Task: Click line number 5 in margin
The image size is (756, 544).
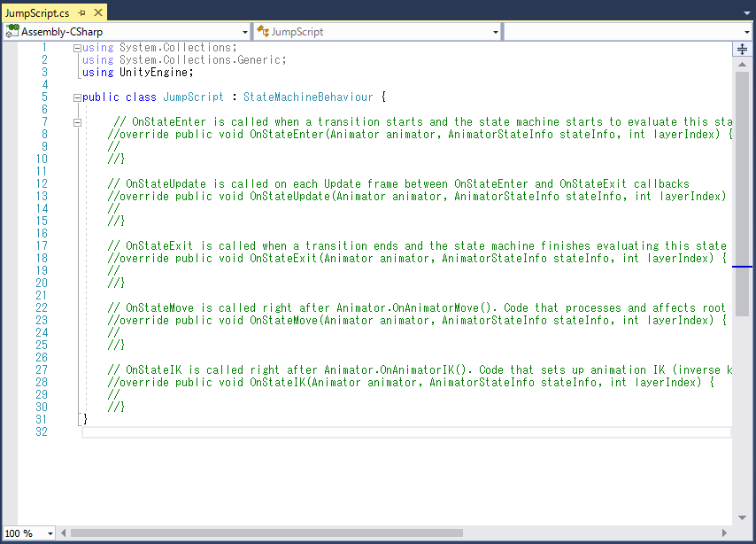Action: (44, 97)
